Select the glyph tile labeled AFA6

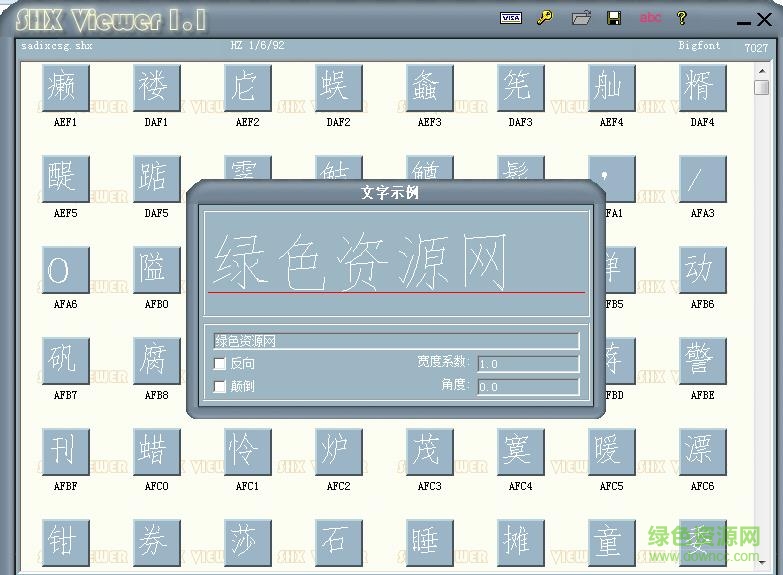pos(65,270)
